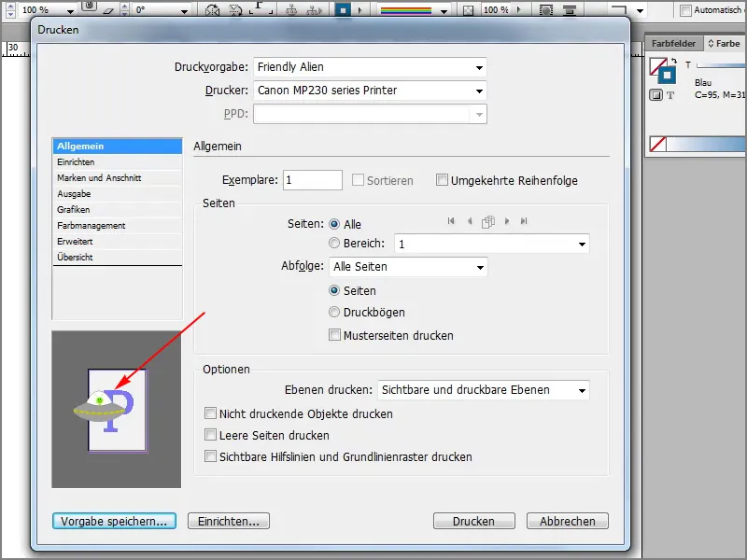Select the Übersicht category
The height and width of the screenshot is (560, 747).
118,258
